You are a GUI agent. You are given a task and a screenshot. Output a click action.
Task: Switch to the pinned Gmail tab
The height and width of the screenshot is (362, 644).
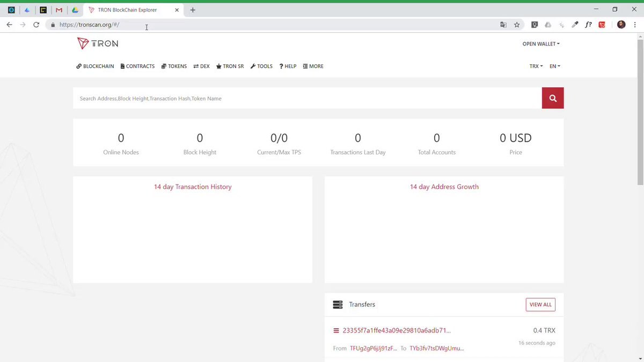[60, 10]
